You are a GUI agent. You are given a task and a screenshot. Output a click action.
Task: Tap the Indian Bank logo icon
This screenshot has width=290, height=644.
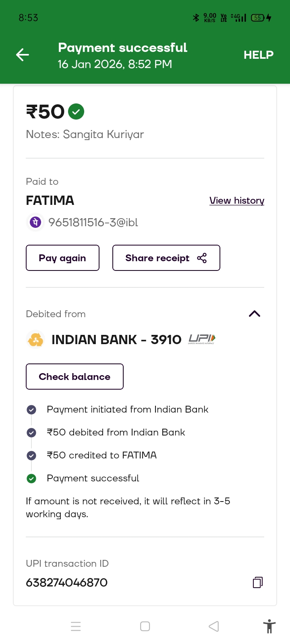point(35,340)
